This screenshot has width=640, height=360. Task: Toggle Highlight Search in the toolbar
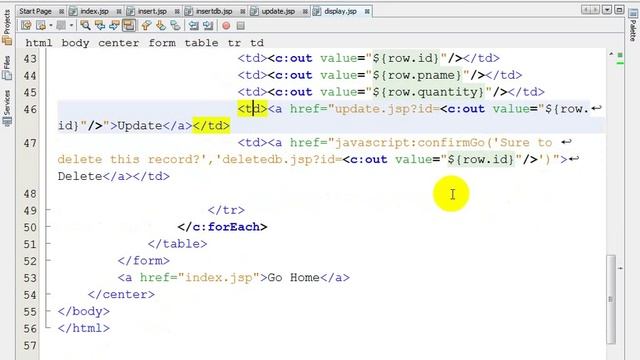click(129, 26)
